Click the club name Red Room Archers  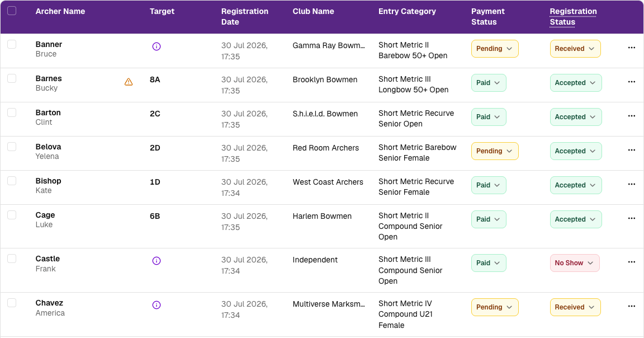(326, 148)
